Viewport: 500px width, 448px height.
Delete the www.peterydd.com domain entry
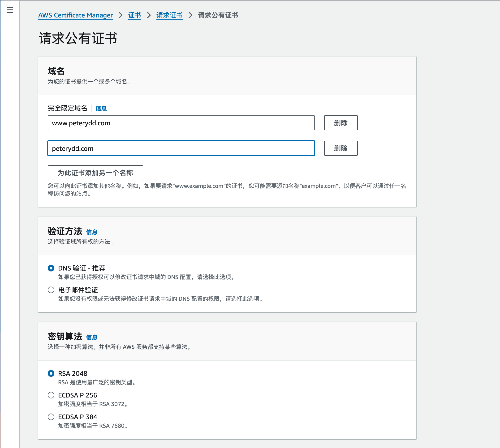click(x=341, y=123)
